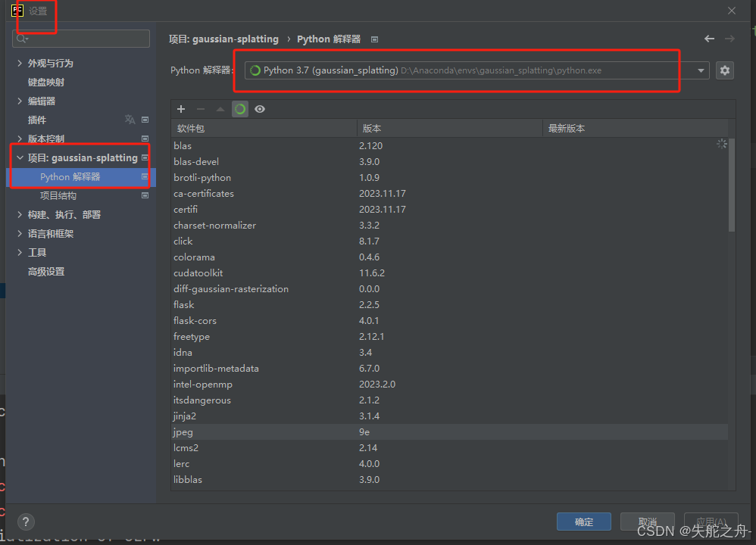Viewport: 756px width, 545px height.
Task: Select the flask package row
Action: [449, 304]
